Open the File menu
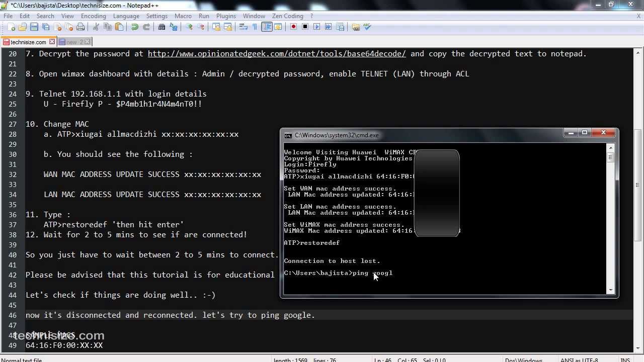 coord(8,16)
